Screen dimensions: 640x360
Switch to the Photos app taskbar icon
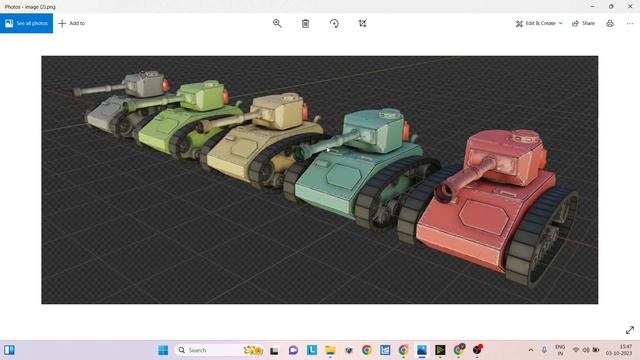tap(422, 350)
